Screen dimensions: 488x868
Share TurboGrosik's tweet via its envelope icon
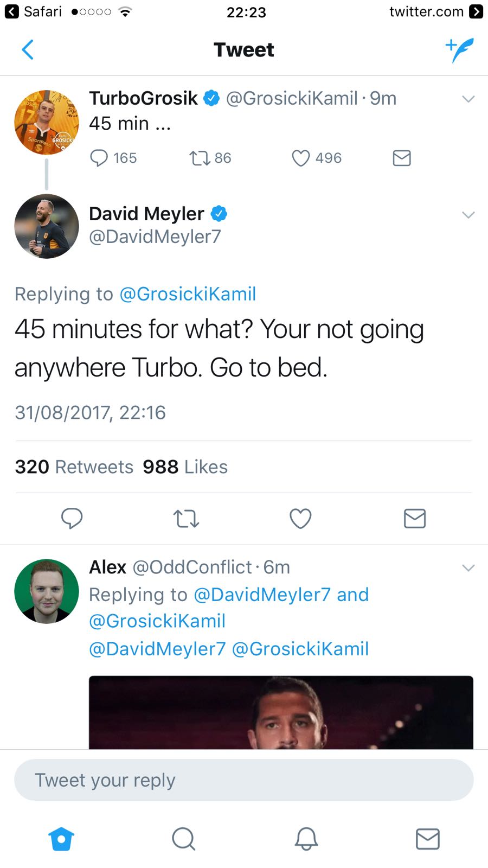[x=402, y=158]
